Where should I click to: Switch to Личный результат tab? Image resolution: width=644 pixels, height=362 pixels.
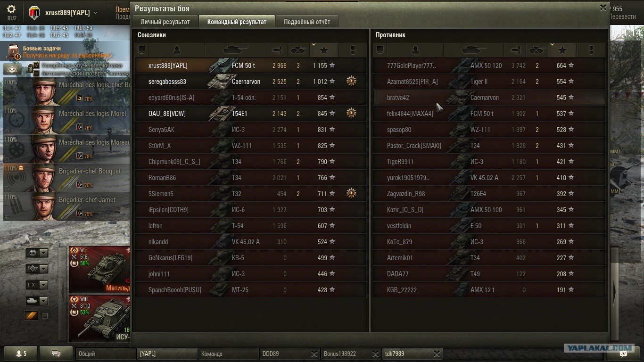point(165,22)
